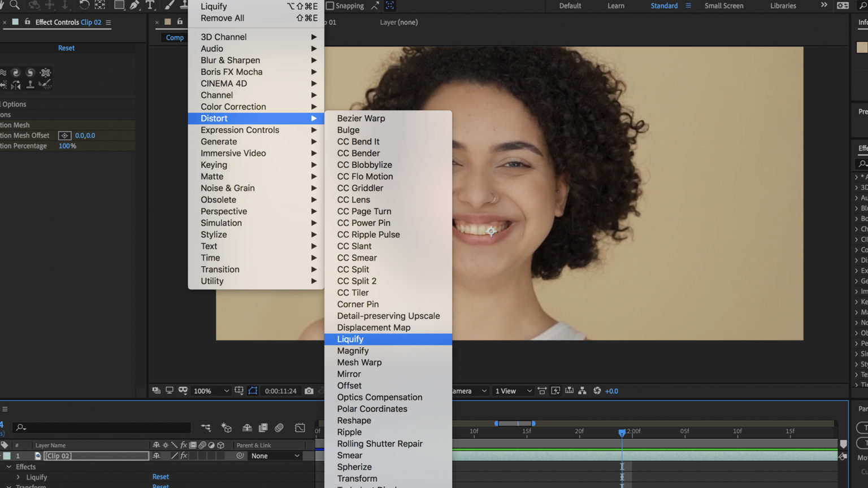Viewport: 868px width, 488px height.
Task: Enable the Snapping checkbox
Action: [x=330, y=6]
